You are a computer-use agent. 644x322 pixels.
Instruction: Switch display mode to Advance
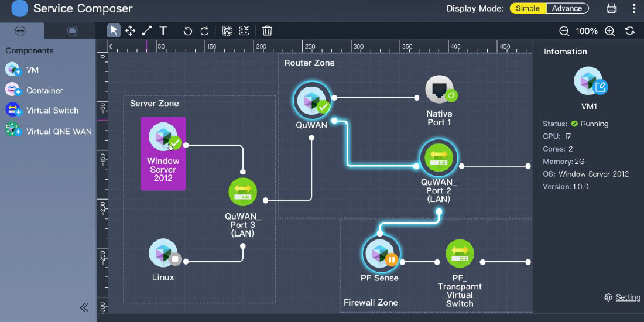coord(567,8)
